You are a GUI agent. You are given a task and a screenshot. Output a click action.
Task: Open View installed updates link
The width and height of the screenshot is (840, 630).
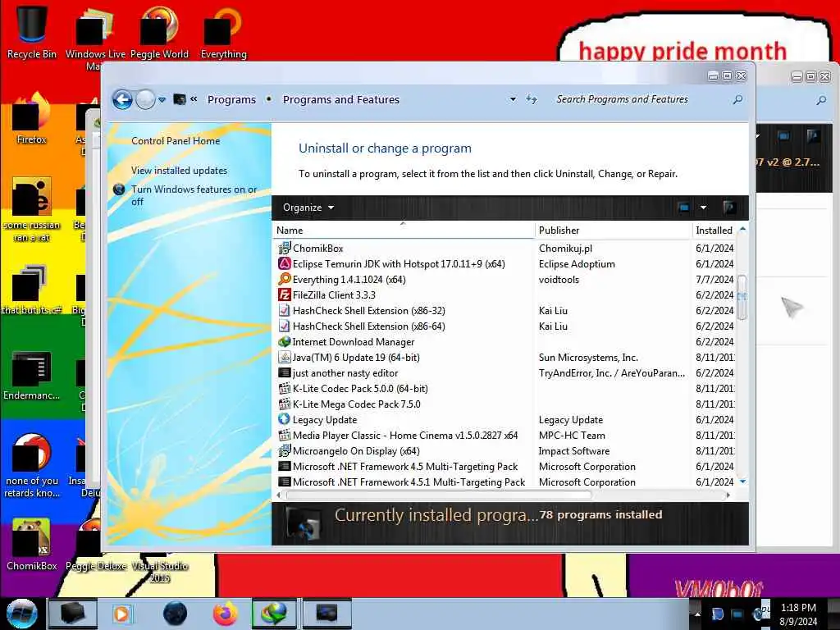click(x=179, y=171)
